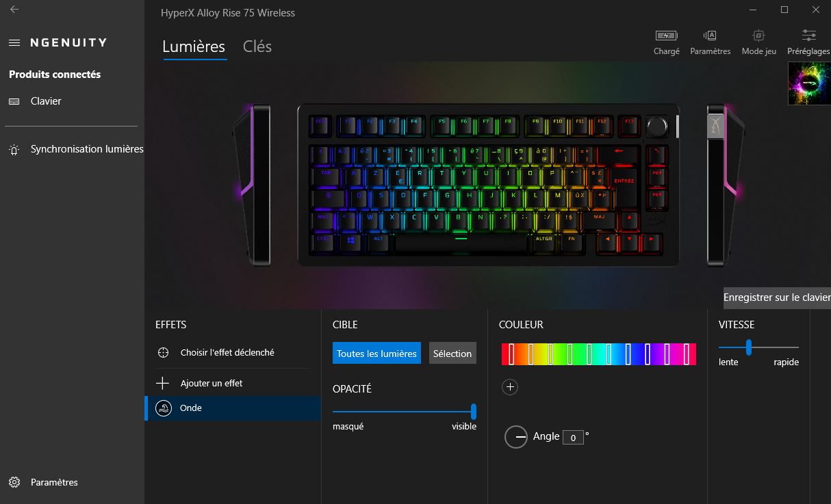
Task: Go back using the top-left arrow
Action: click(14, 10)
